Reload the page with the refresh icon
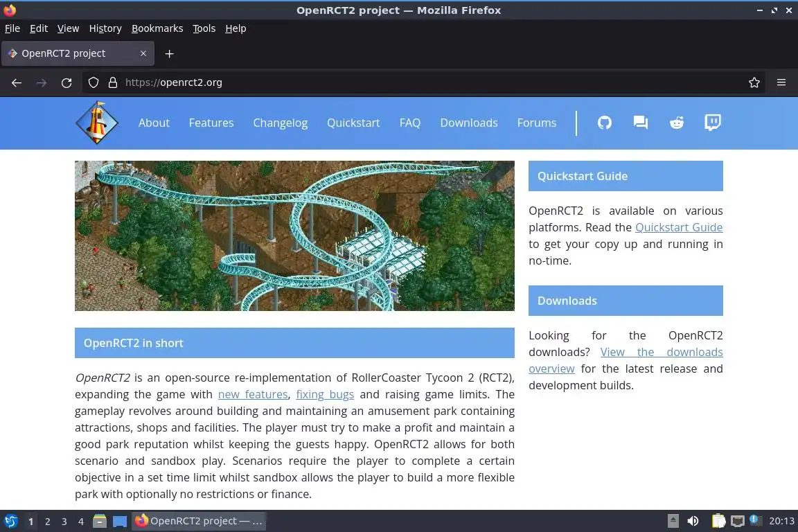This screenshot has height=532, width=798. point(66,82)
